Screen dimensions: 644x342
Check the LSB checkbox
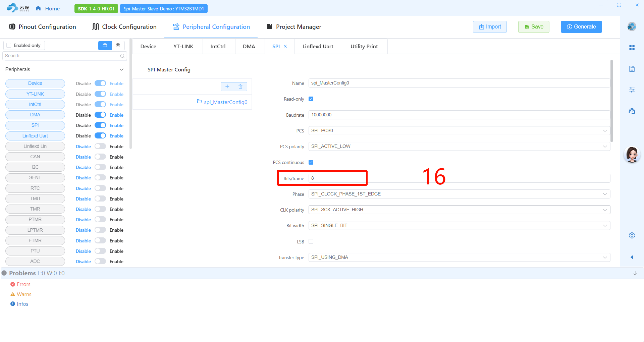point(311,241)
